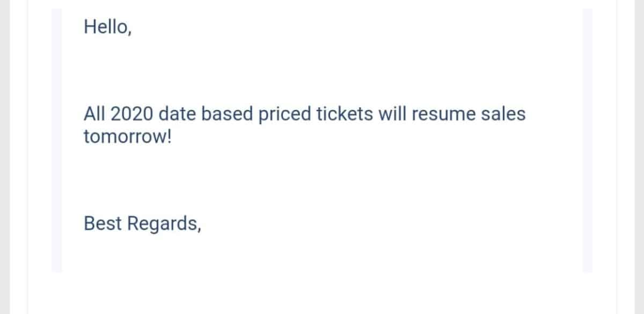Click the gray margin right of the email card

click(x=631, y=157)
